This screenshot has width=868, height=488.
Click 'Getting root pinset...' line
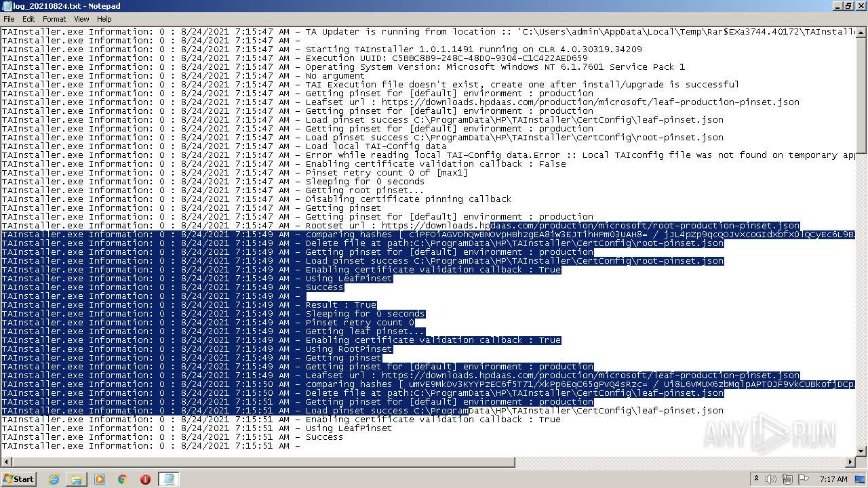coord(213,190)
